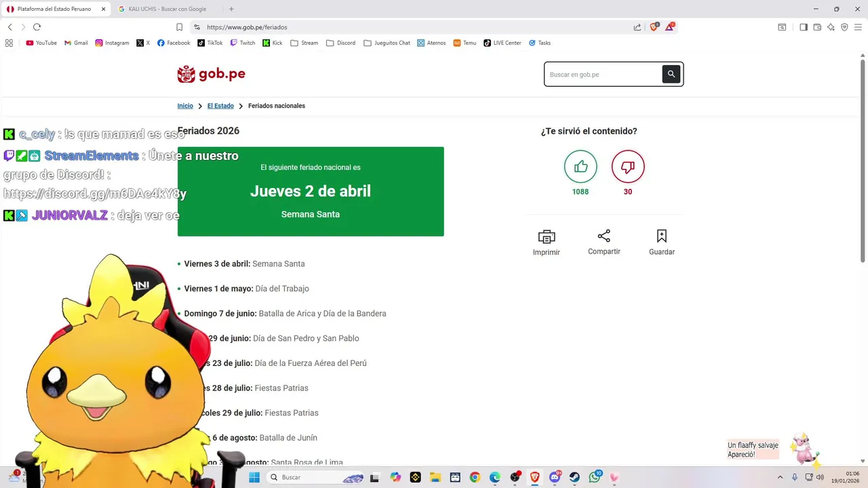Open the Brave Wallet icon
868x488 pixels.
click(817, 27)
